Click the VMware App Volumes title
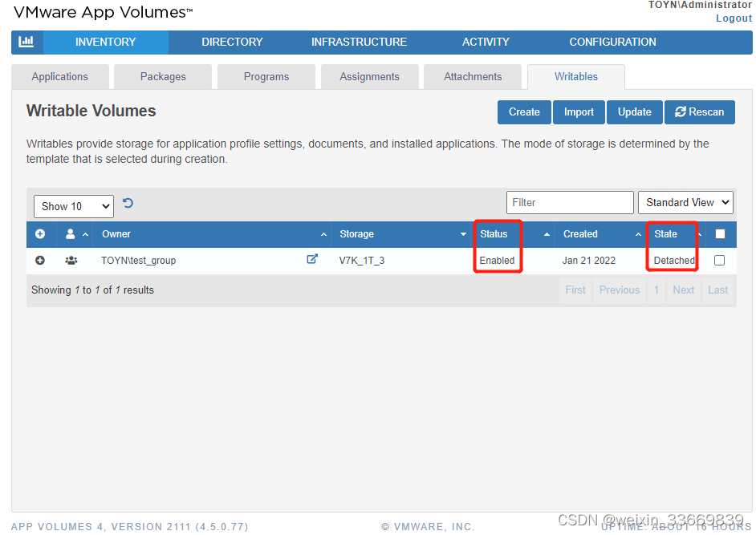 click(x=103, y=12)
